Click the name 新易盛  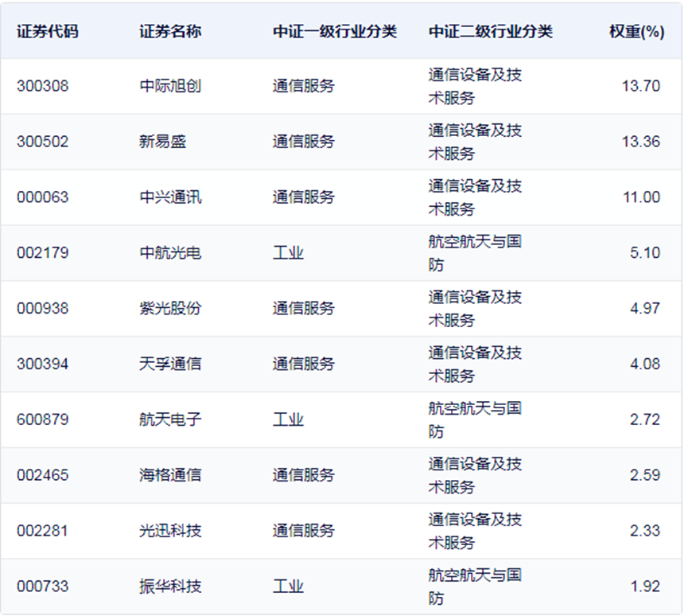[x=163, y=142]
